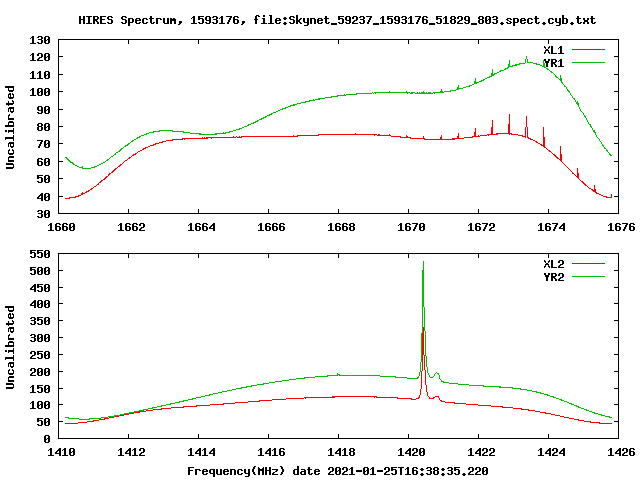The image size is (640, 480).
Task: Click the Frequency(MHz) date axis label
Action: pyautogui.click(x=338, y=471)
